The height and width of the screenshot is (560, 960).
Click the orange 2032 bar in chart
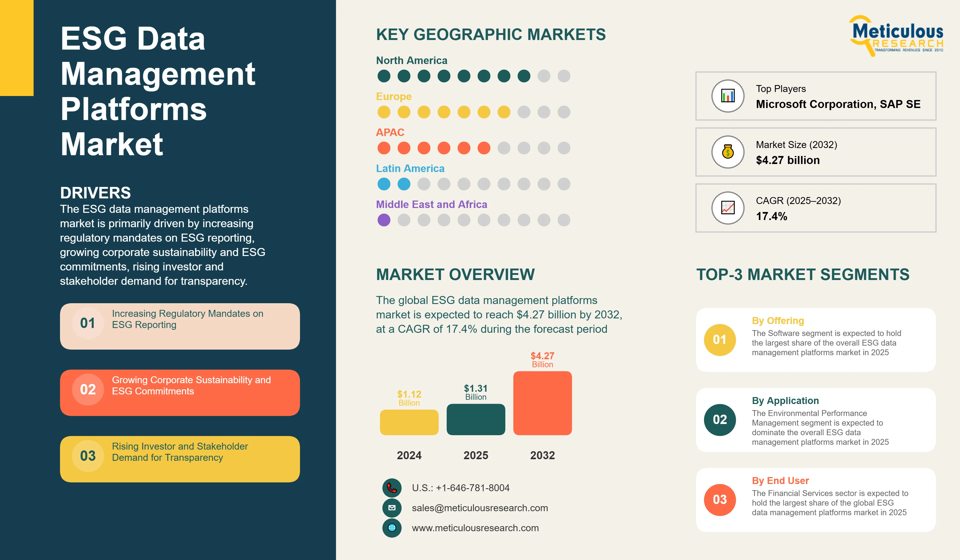[x=542, y=403]
